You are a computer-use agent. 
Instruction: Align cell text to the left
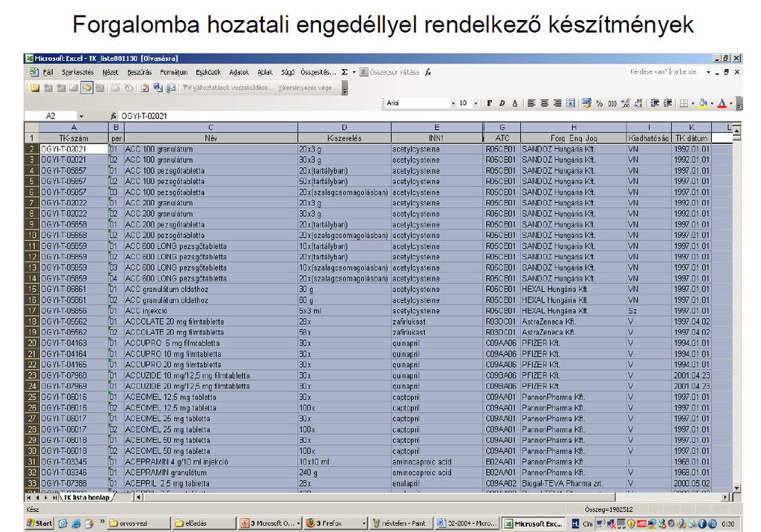coord(532,103)
